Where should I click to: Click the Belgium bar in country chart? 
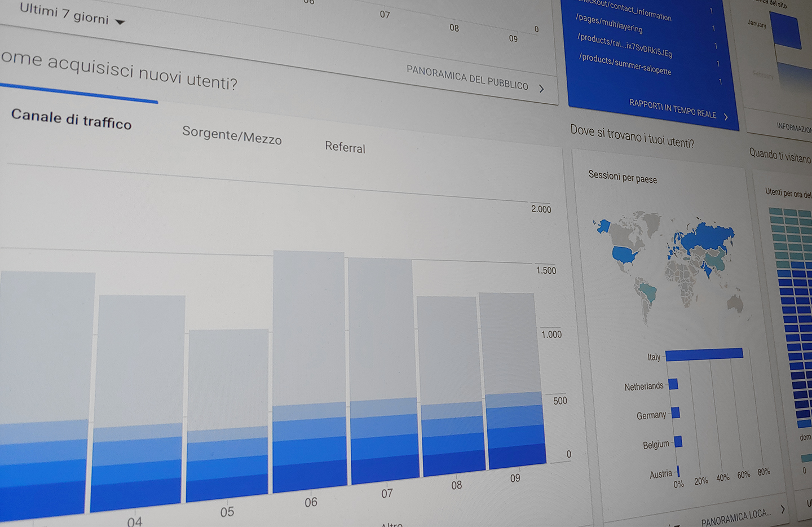[x=678, y=442]
